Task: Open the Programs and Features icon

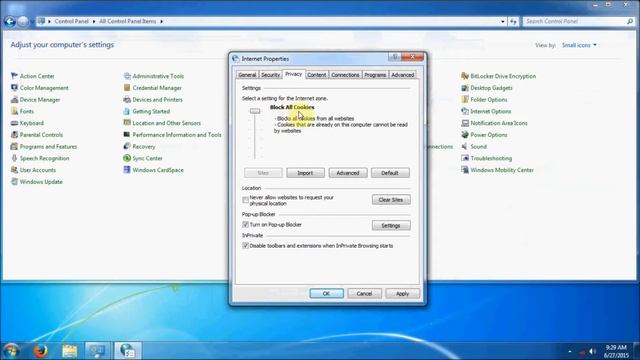Action: pyautogui.click(x=14, y=147)
